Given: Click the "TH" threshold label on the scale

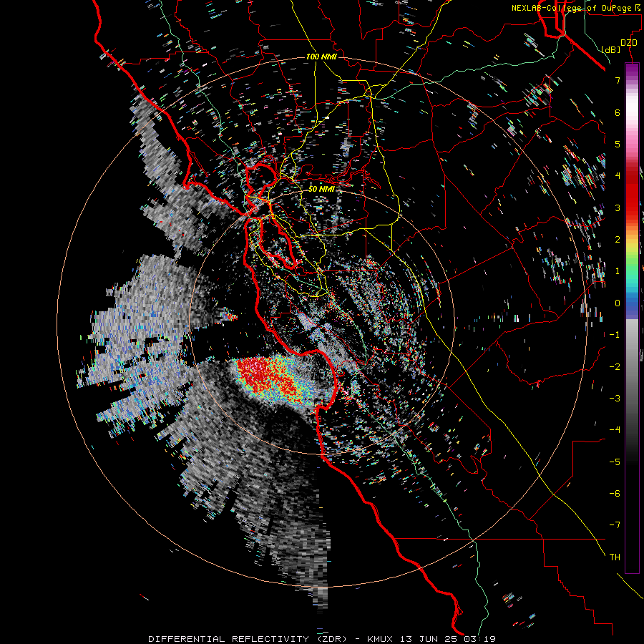Looking at the screenshot, I should [x=615, y=557].
